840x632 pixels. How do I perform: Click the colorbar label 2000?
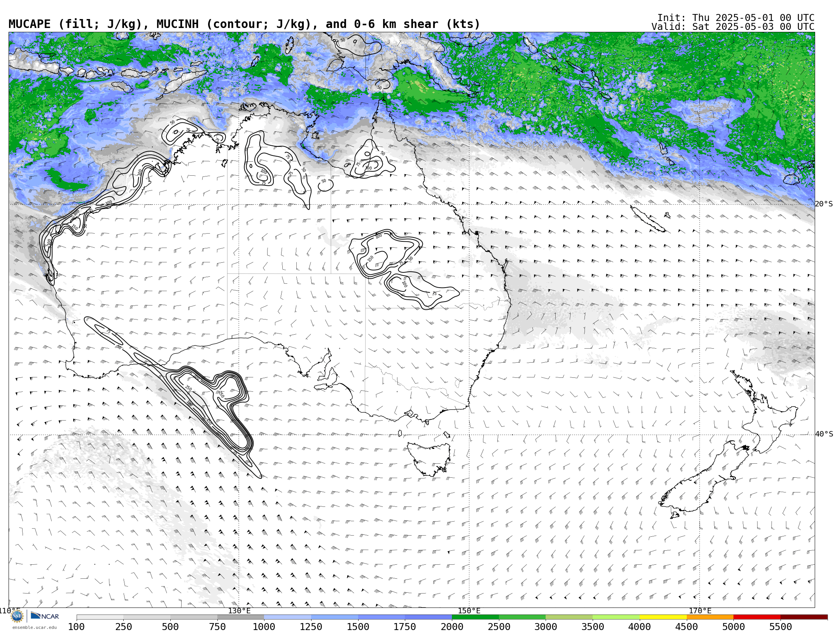pos(452,627)
